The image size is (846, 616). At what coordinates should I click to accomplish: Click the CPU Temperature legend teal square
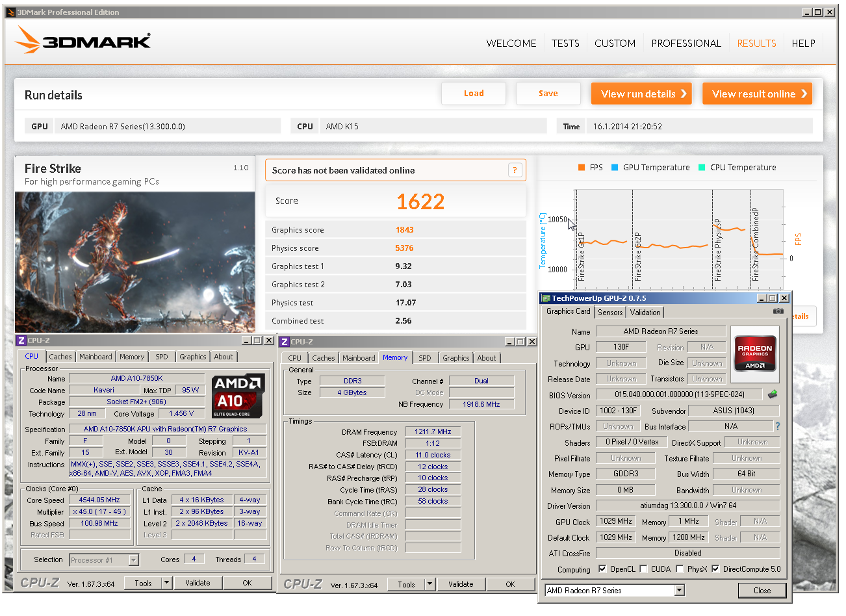[702, 167]
